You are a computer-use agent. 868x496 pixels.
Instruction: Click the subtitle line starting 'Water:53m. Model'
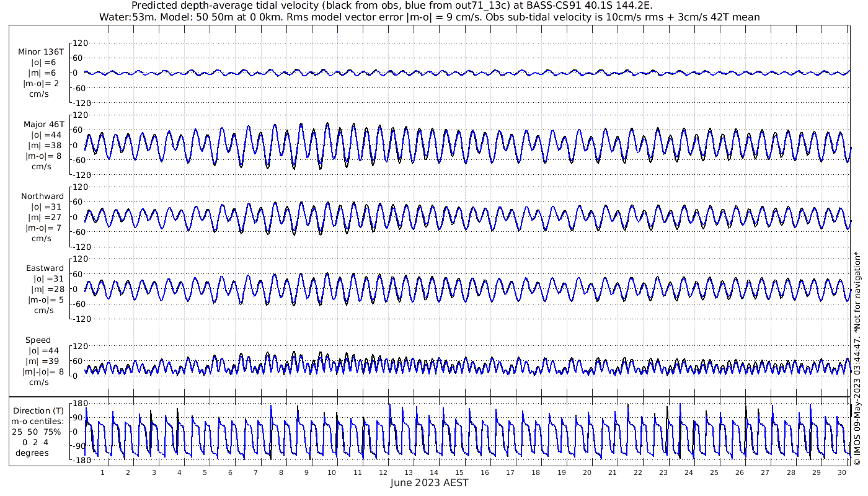tap(430, 17)
